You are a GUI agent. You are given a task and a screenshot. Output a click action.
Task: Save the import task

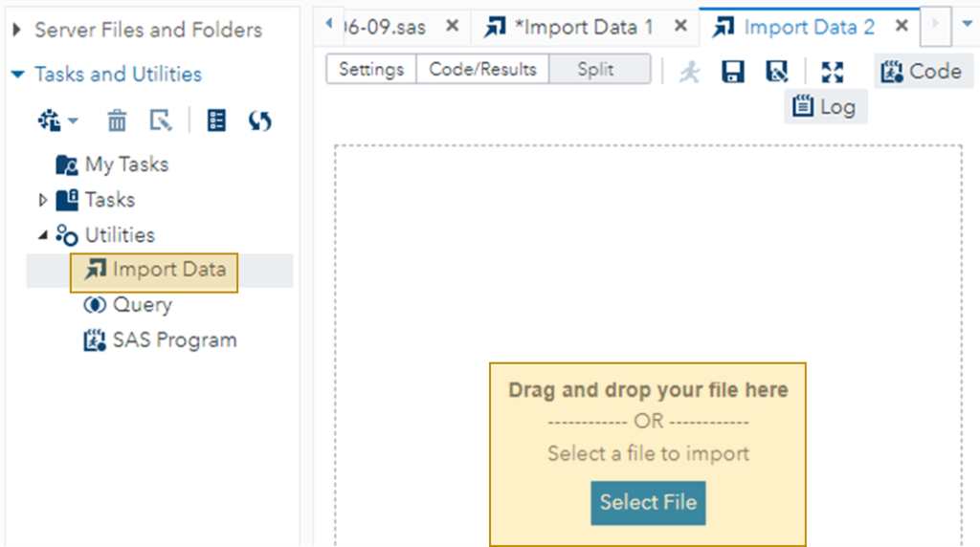coord(733,71)
